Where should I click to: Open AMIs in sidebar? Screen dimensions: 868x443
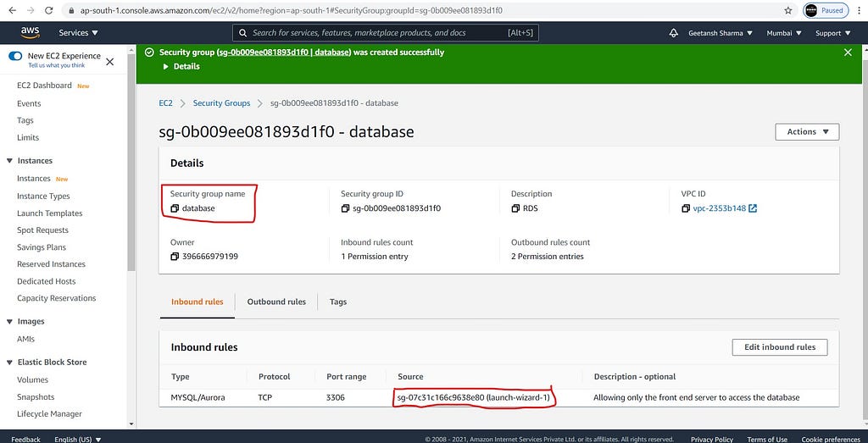point(25,339)
